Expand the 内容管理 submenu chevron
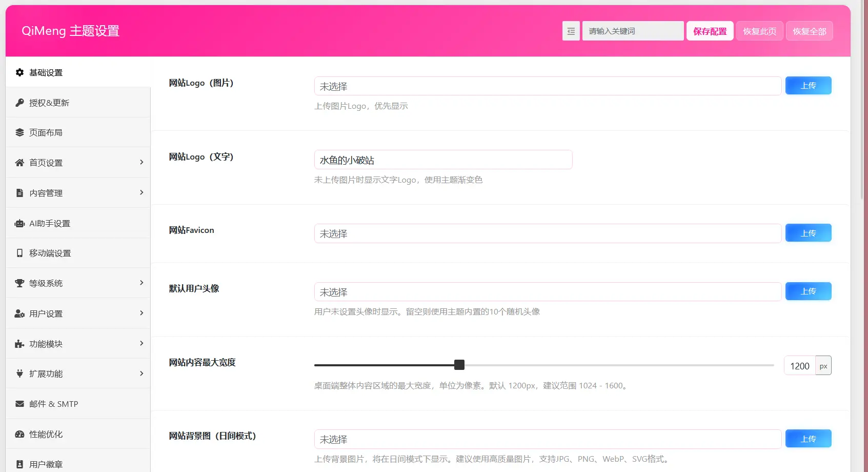Viewport: 868px width, 472px height. coord(142,192)
